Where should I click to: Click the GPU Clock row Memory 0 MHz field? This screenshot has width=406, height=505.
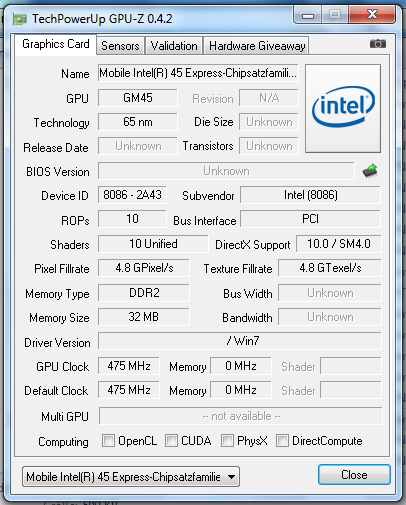click(x=241, y=366)
